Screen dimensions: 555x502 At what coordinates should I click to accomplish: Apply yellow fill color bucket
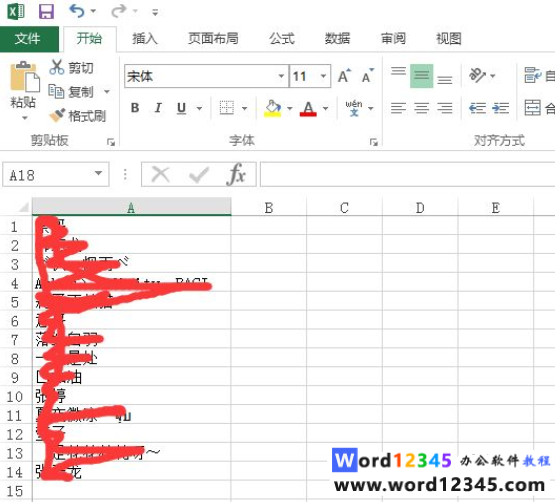[x=273, y=108]
